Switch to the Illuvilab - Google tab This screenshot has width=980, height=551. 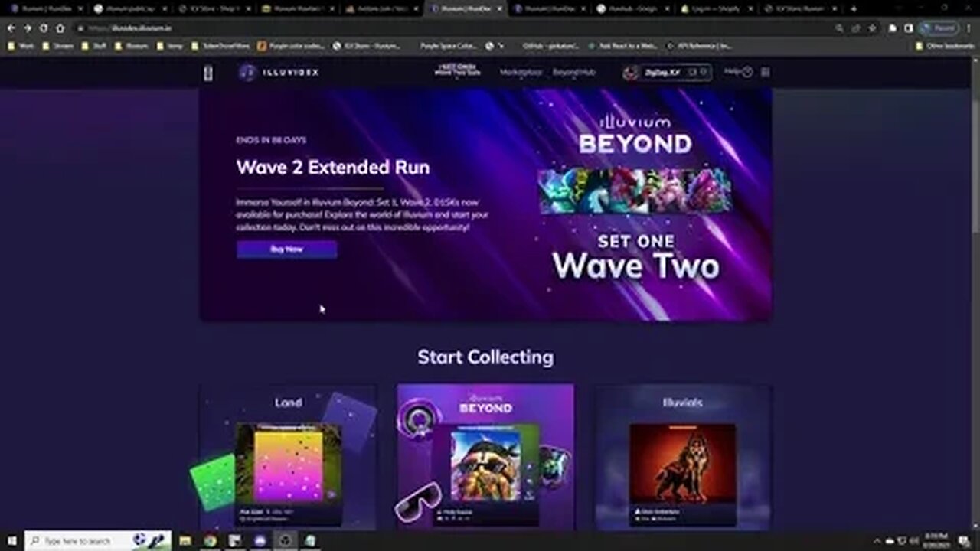(630, 9)
